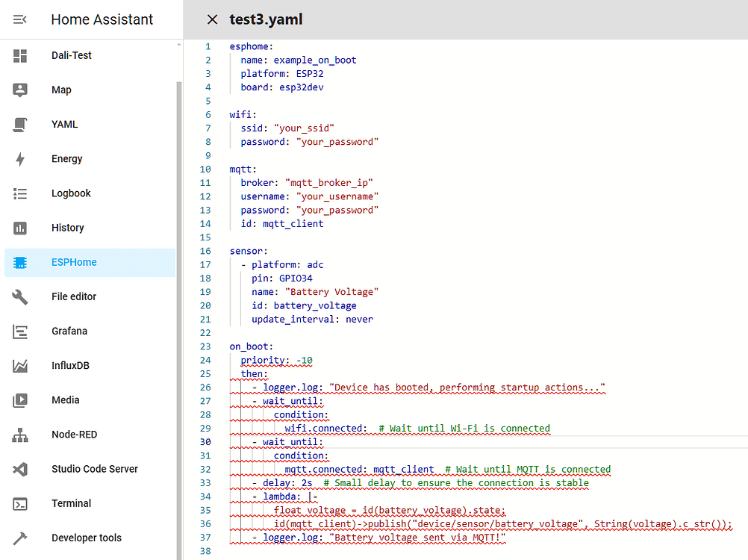The height and width of the screenshot is (560, 748).
Task: Launch the Node-RED sidebar icon
Action: [x=20, y=435]
